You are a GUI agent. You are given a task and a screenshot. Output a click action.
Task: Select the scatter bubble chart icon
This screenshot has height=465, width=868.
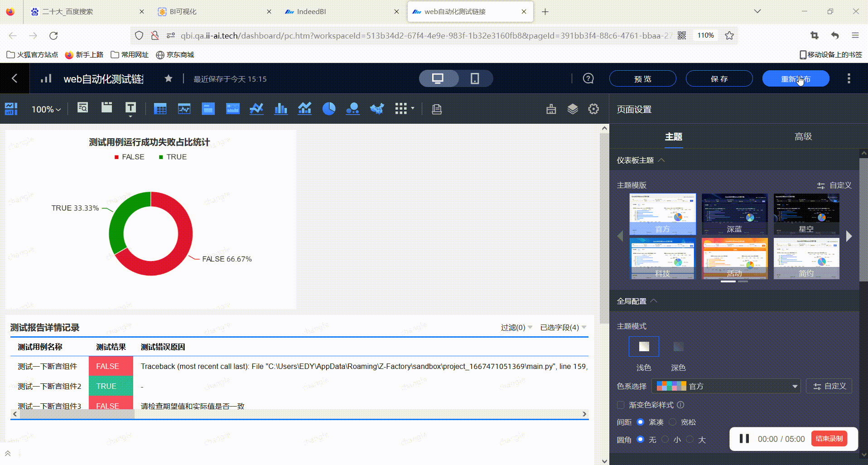tap(353, 108)
